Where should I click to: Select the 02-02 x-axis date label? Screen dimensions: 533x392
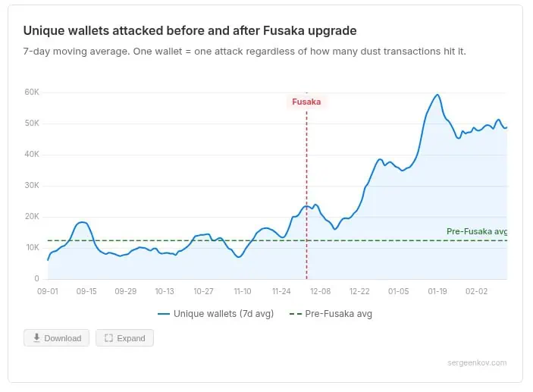[x=477, y=291]
